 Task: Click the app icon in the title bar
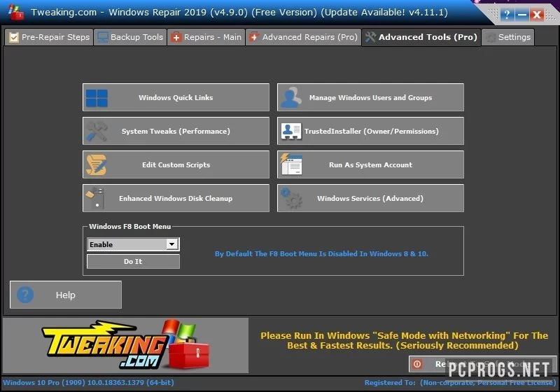click(x=15, y=12)
